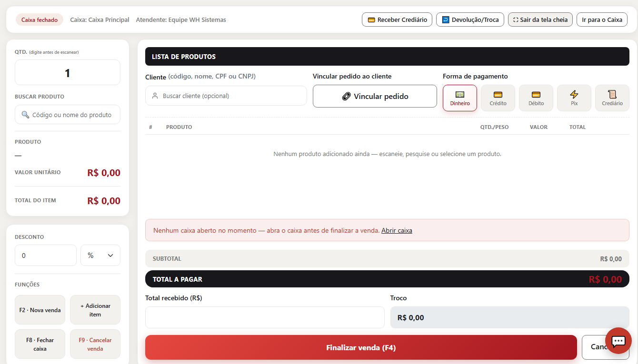638x364 pixels.
Task: Follow the Abrir caixa link
Action: pyautogui.click(x=397, y=230)
